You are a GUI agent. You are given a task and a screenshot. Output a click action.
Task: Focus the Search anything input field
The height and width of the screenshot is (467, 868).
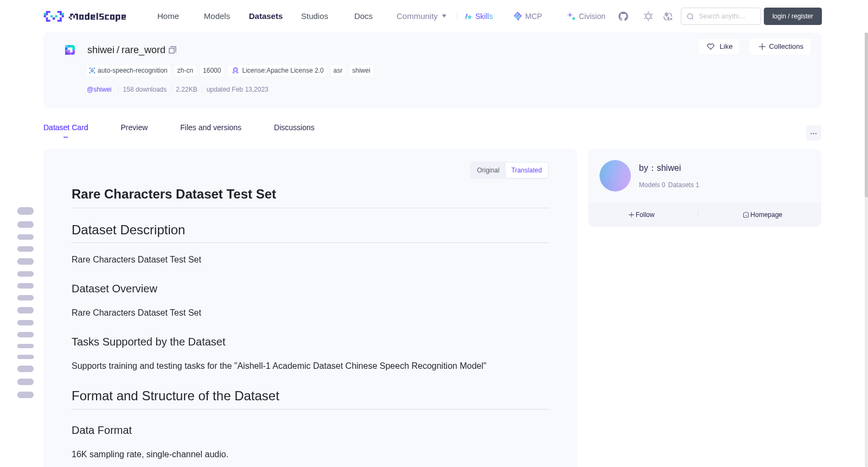[721, 16]
